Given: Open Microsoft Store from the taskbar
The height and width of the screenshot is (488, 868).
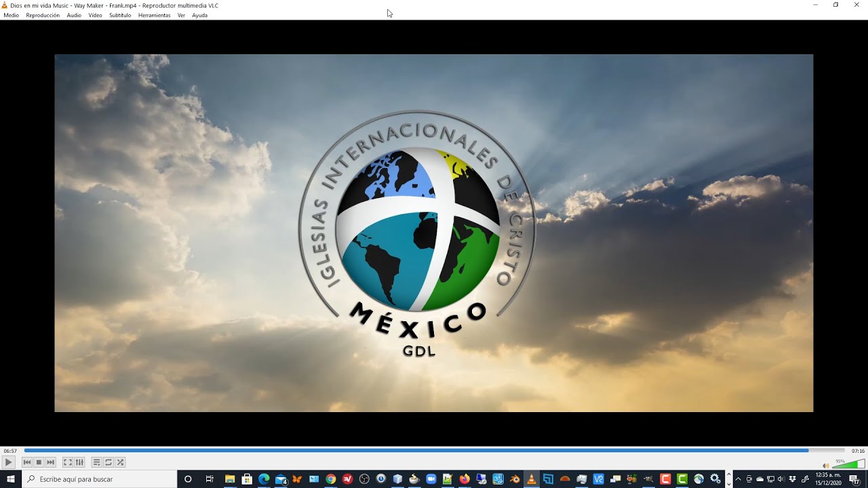Looking at the screenshot, I should click(247, 479).
